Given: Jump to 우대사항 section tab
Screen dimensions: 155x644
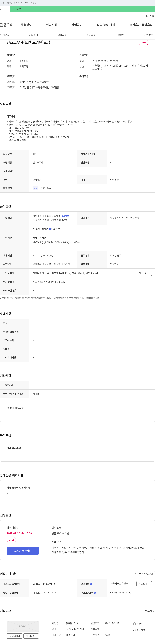Looking at the screenshot, I should (62, 35).
